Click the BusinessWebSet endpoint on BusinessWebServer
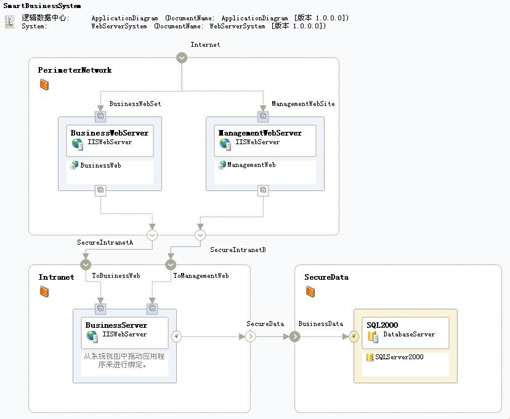This screenshot has height=419, width=510. click(100, 116)
